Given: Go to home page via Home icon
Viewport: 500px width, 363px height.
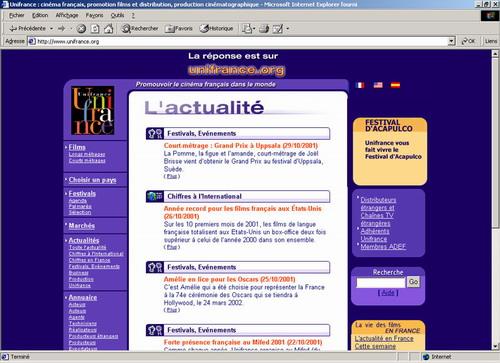Looking at the screenshot, I should [x=109, y=29].
